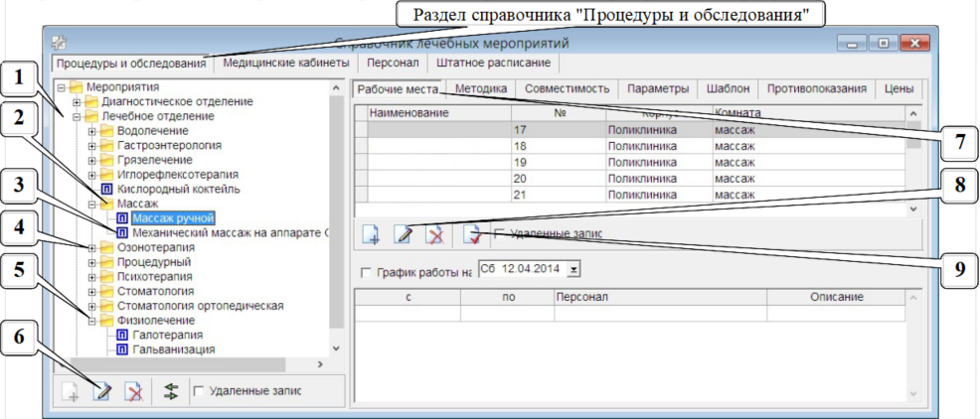The height and width of the screenshot is (419, 980).
Task: Edit the selected workplace with the pencil icon
Action: (x=404, y=234)
